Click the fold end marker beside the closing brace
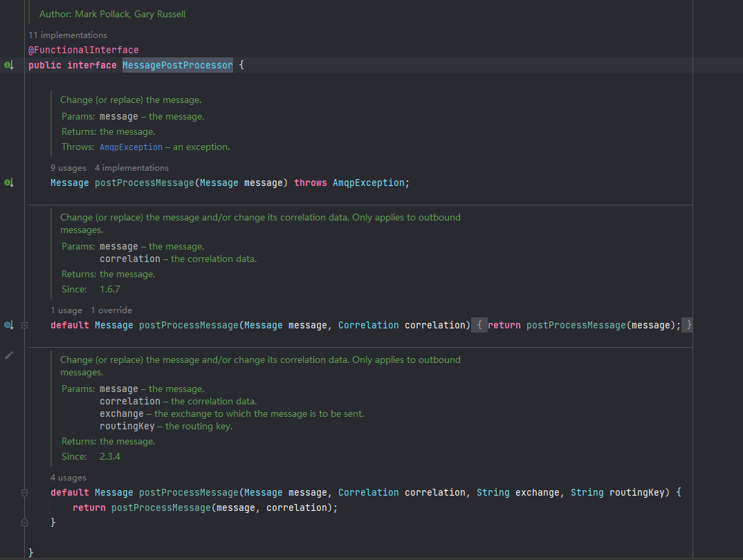The width and height of the screenshot is (743, 560). pos(25,523)
